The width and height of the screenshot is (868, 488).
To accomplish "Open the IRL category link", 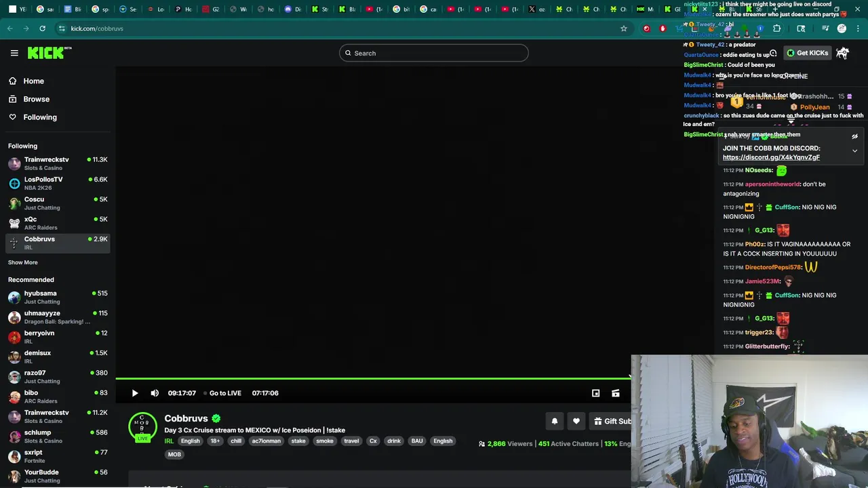I will 169,441.
